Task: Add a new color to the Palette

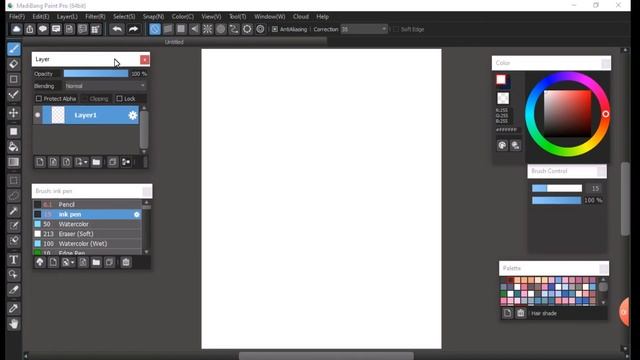Action: pyautogui.click(x=507, y=313)
